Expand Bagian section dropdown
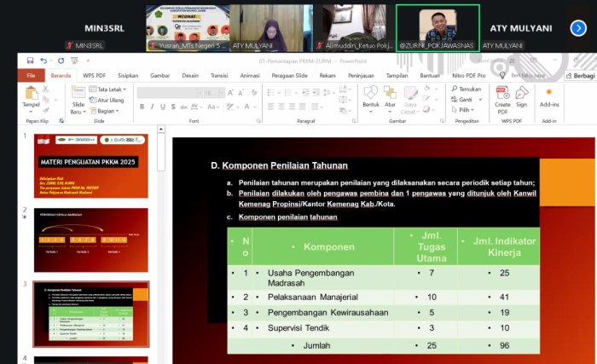The width and height of the screenshot is (597, 364). [x=105, y=111]
